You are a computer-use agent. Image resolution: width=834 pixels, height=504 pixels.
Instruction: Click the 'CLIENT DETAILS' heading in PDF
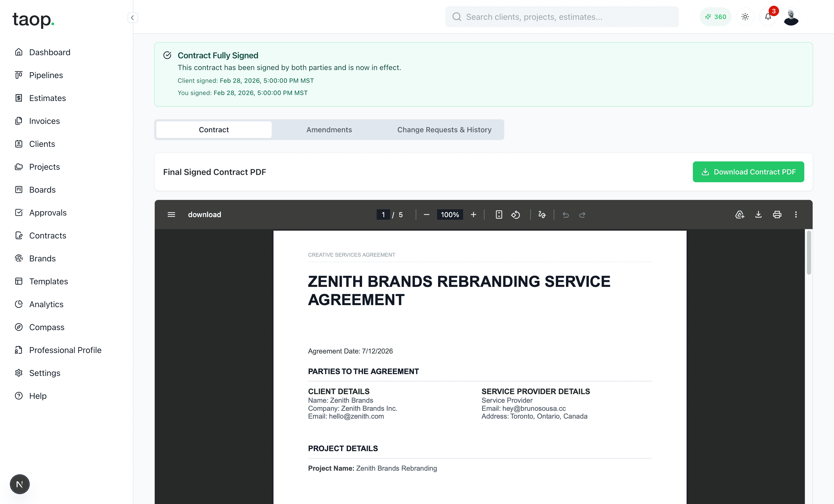click(x=339, y=391)
